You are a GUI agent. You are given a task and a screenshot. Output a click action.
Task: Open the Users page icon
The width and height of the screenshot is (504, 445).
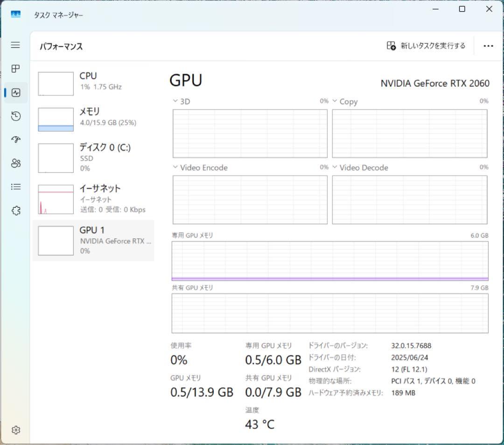pyautogui.click(x=16, y=163)
